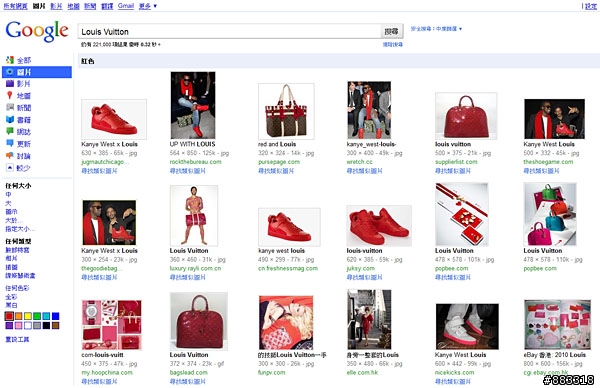The width and height of the screenshot is (600, 388).
Task: Open the theshoegame.com Kanye West thumbnail
Action: (x=554, y=119)
